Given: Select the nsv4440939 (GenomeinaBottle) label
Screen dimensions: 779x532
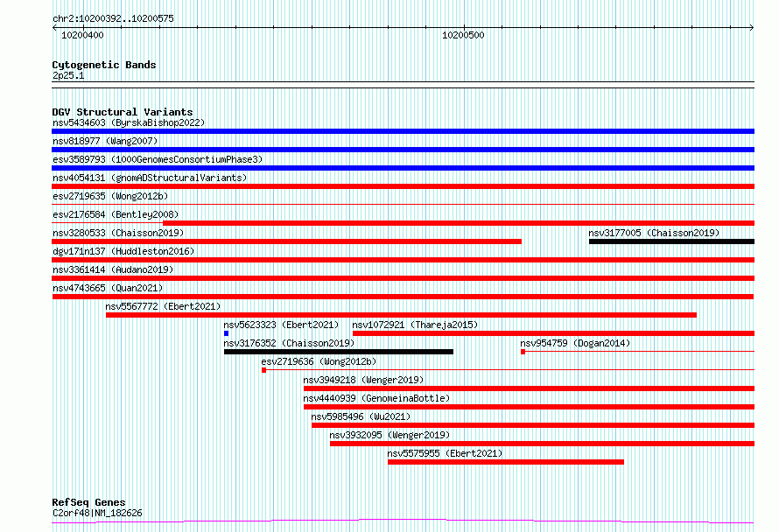Looking at the screenshot, I should [376, 398].
